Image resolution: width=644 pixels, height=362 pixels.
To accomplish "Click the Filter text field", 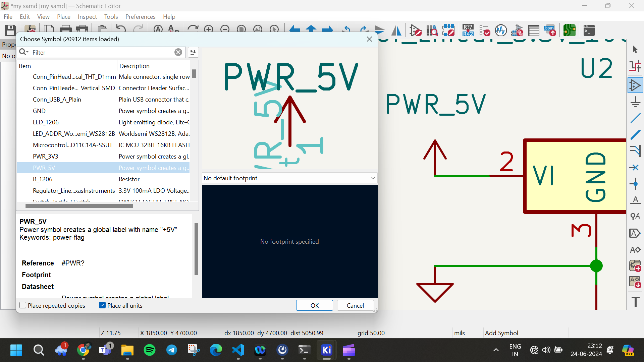I will tap(102, 52).
